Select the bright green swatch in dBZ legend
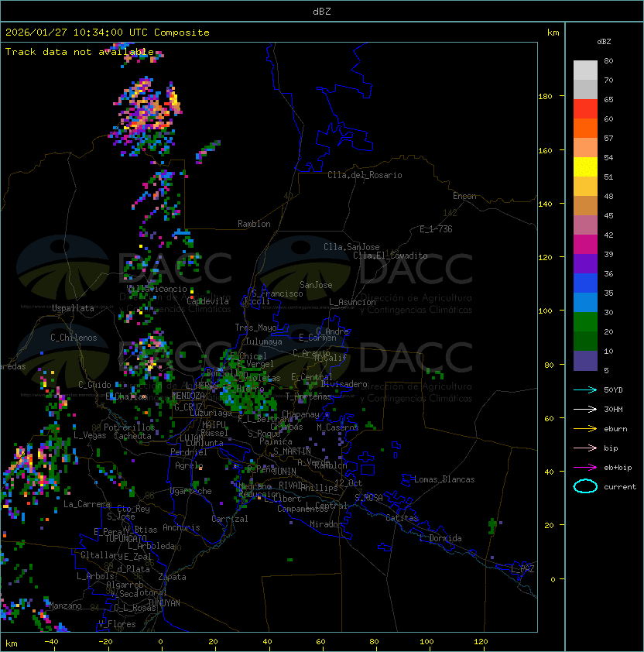Viewport: 644px width, 652px height. 585,321
